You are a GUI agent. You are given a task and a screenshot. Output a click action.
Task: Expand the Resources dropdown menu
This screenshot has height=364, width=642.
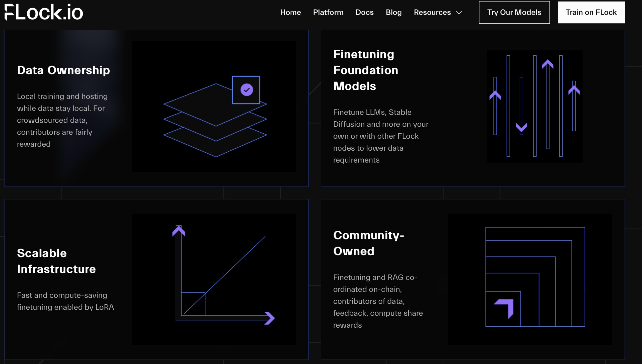[x=438, y=12]
